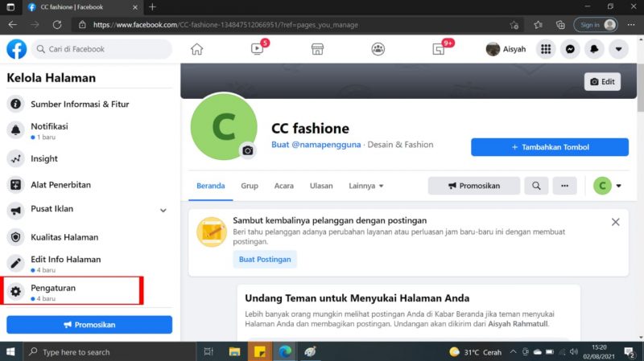Click the sidebar Promosikan blue button
Screen dimensions: 644x361
point(89,325)
